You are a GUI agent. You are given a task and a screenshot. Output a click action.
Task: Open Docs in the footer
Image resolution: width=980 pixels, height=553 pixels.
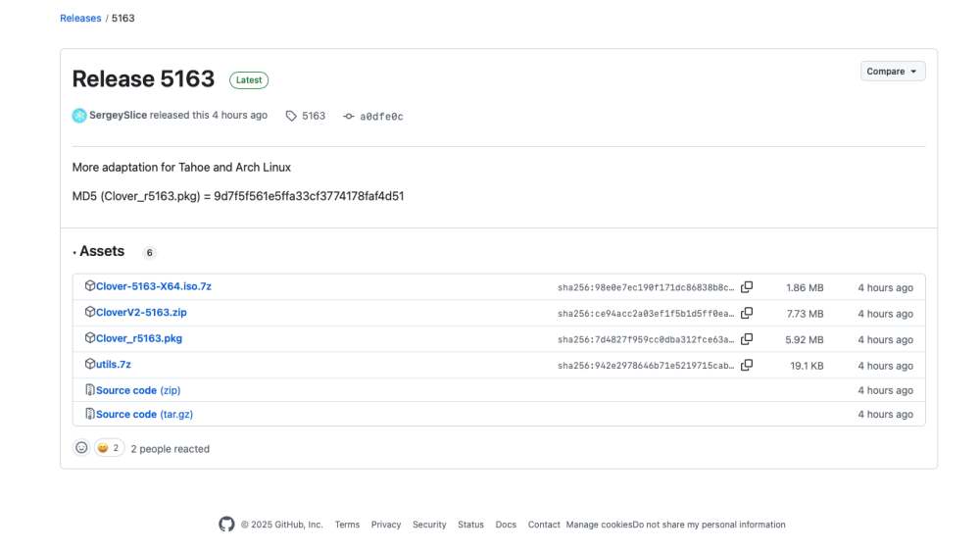[x=506, y=525]
